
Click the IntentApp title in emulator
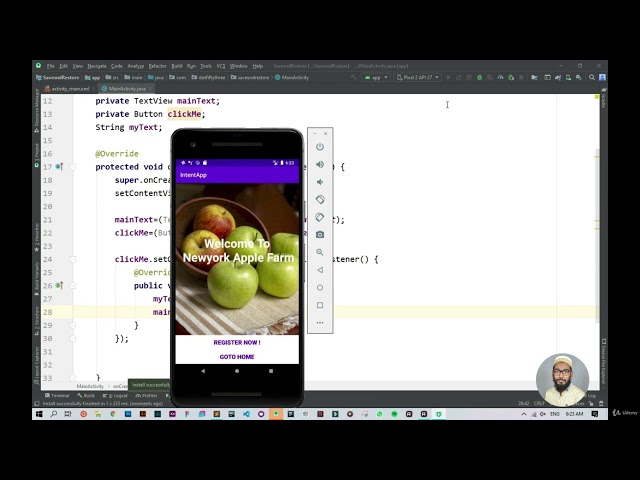click(x=193, y=175)
